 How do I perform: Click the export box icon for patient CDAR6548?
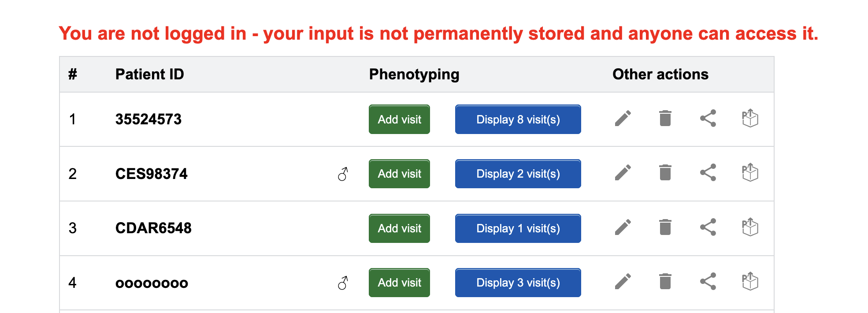pos(750,227)
